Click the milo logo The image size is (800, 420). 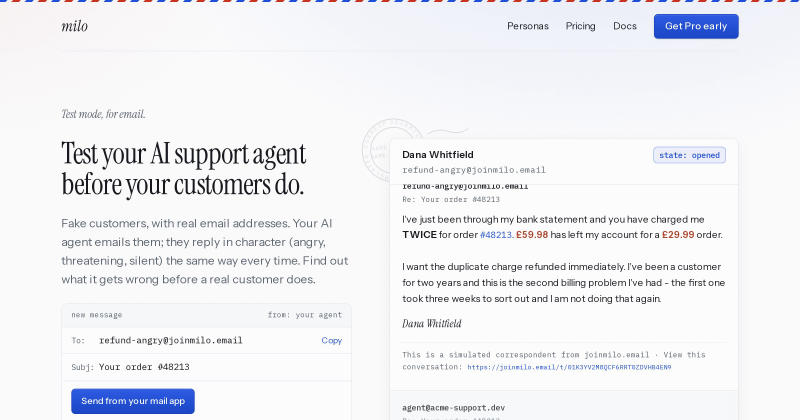point(74,26)
